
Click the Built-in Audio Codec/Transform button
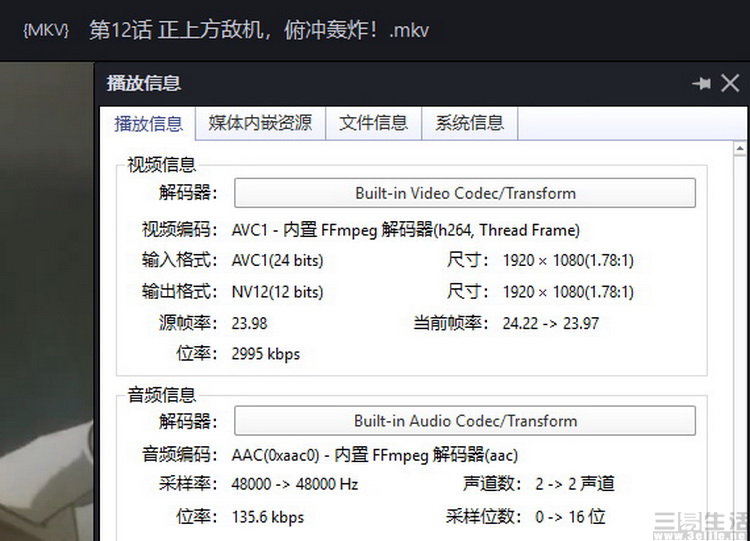(465, 421)
